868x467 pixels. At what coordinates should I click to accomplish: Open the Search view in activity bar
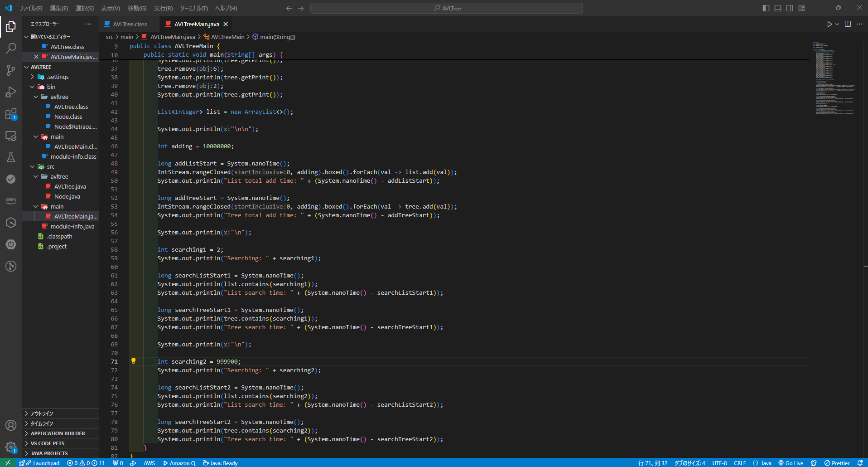[11, 48]
